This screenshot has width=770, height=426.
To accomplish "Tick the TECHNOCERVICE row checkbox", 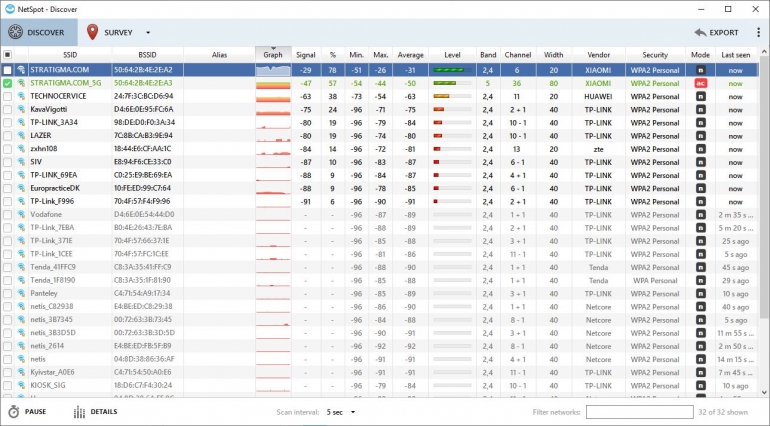I will pos(7,97).
